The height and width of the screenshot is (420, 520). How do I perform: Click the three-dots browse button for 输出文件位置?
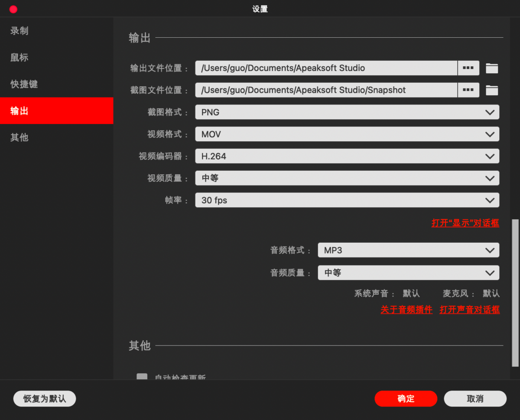coord(468,68)
